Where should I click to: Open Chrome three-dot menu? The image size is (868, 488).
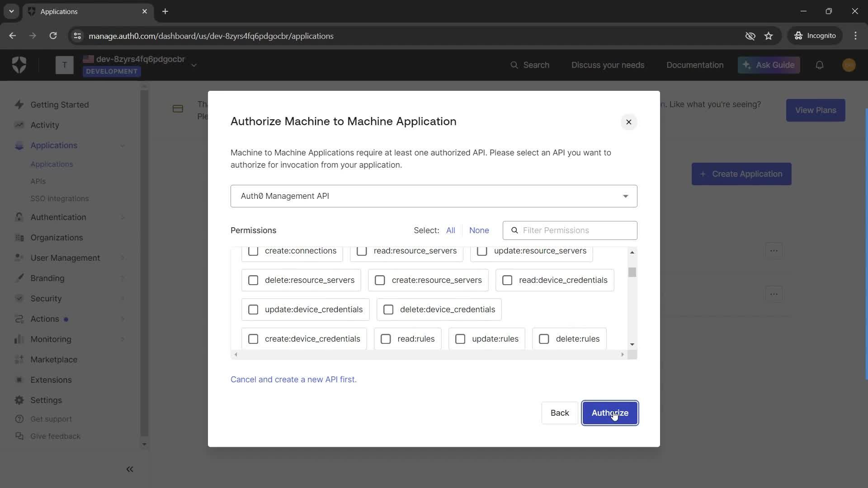click(855, 36)
